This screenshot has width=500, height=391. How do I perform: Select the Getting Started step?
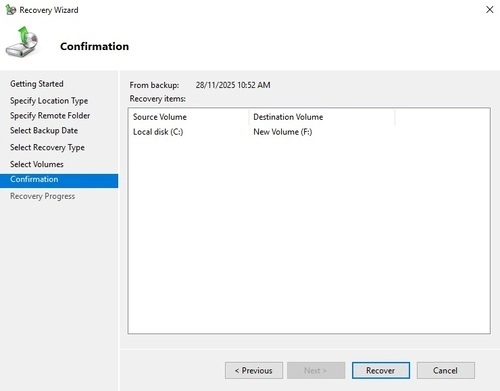(37, 84)
